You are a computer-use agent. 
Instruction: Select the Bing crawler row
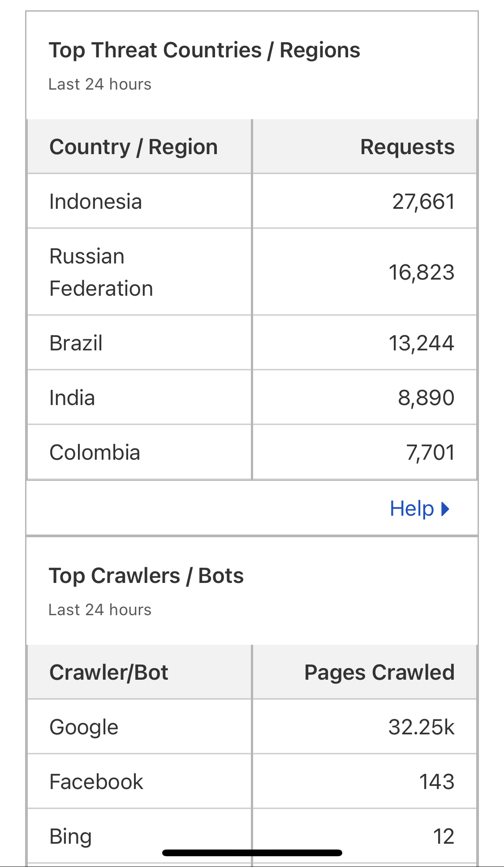coord(252,836)
